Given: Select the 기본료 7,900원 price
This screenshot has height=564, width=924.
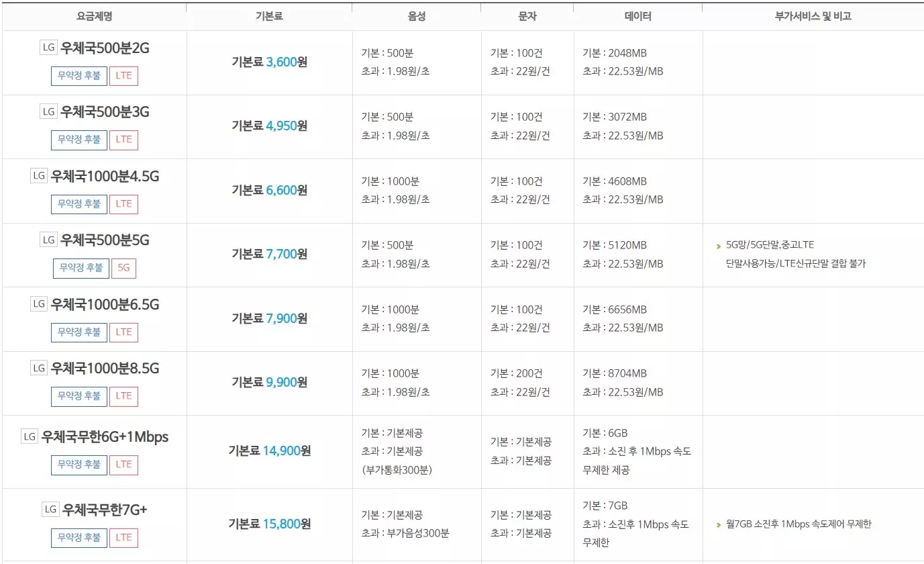Looking at the screenshot, I should 269,319.
